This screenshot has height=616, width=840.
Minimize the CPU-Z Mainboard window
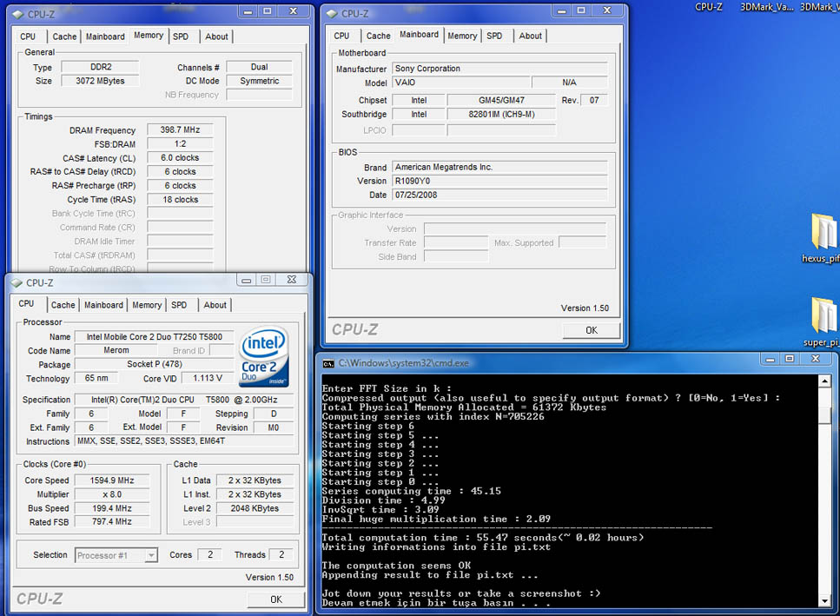[561, 10]
